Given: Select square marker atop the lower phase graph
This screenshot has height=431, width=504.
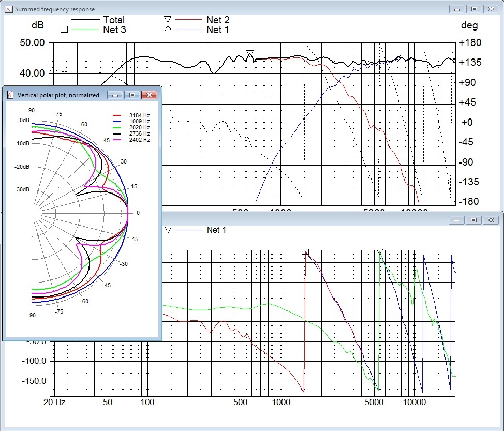Looking at the screenshot, I should 305,251.
